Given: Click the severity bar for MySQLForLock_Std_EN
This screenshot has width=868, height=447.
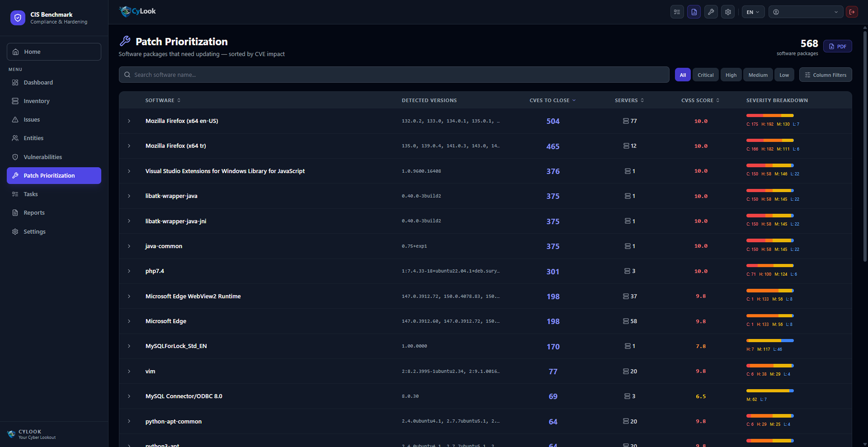Looking at the screenshot, I should (770, 341).
